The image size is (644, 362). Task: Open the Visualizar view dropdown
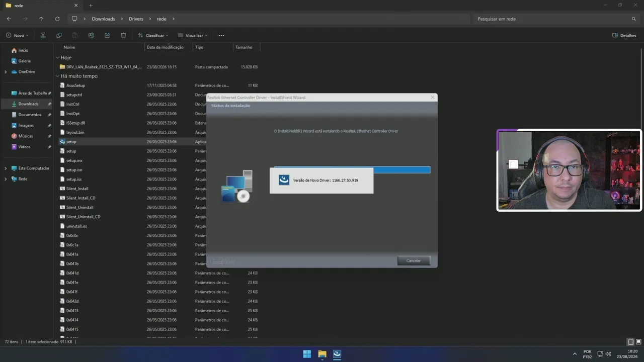pos(193,35)
